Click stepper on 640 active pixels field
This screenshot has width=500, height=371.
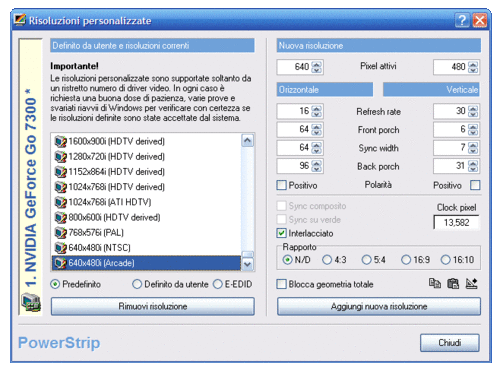click(x=317, y=67)
